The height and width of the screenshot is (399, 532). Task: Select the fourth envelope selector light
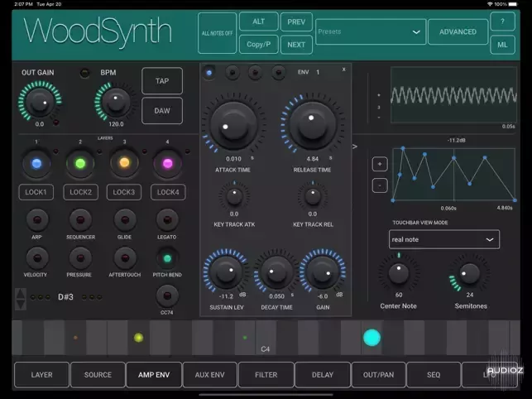278,73
